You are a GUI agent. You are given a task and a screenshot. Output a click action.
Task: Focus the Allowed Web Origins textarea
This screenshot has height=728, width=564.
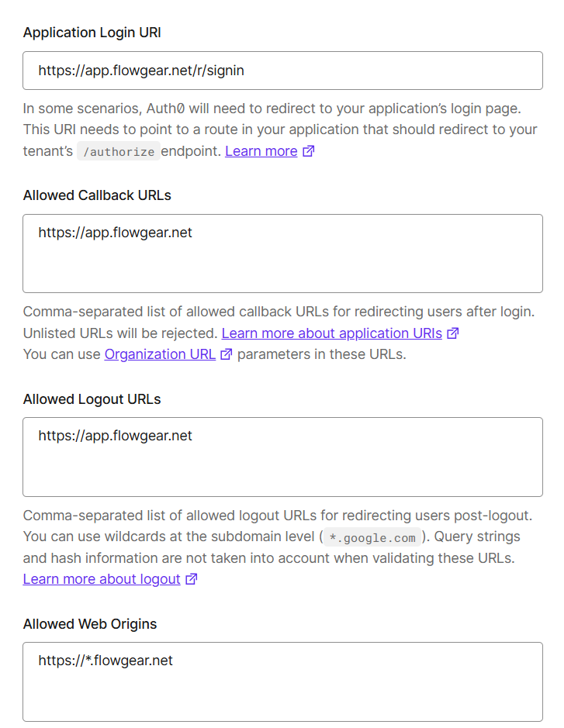click(x=282, y=681)
